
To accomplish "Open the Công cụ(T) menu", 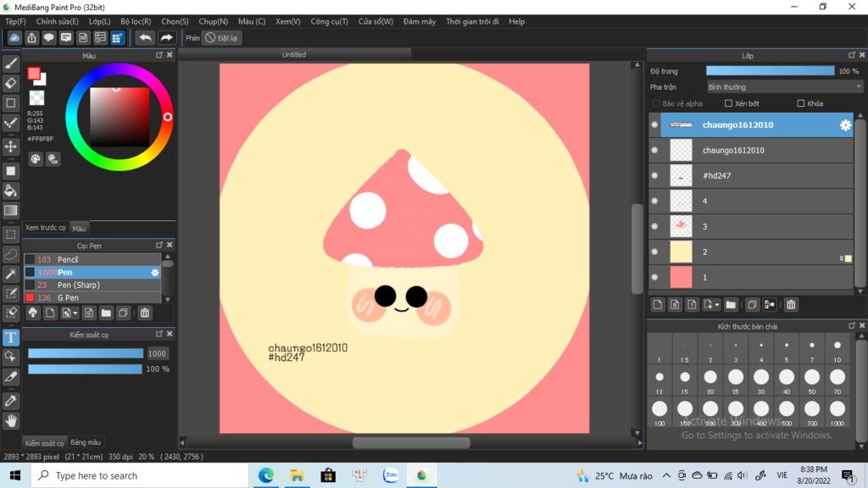I will click(330, 21).
